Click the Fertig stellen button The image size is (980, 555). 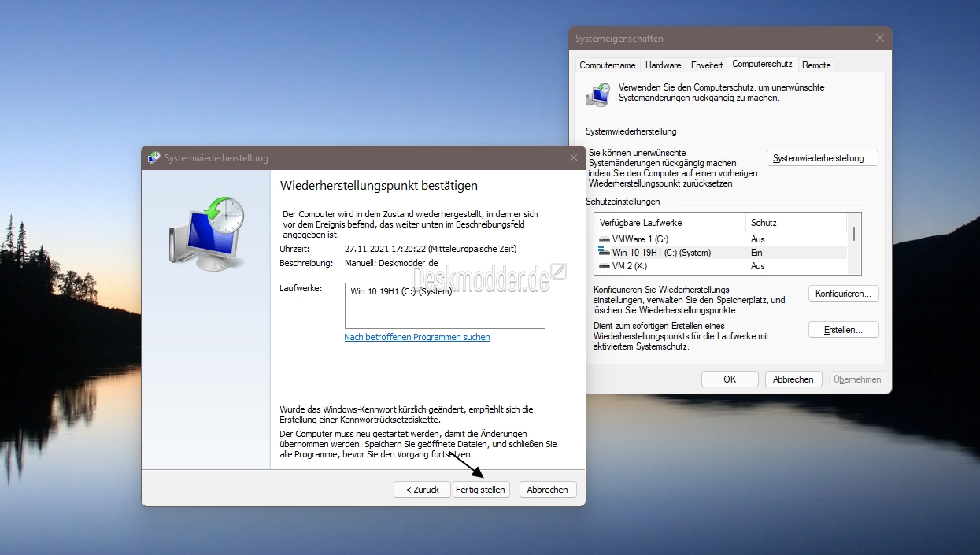(481, 490)
